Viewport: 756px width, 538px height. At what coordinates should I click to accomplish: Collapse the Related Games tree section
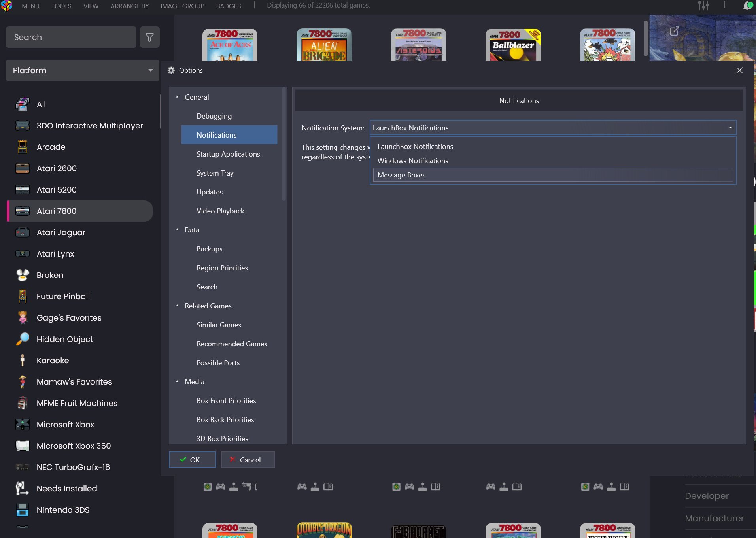(178, 306)
